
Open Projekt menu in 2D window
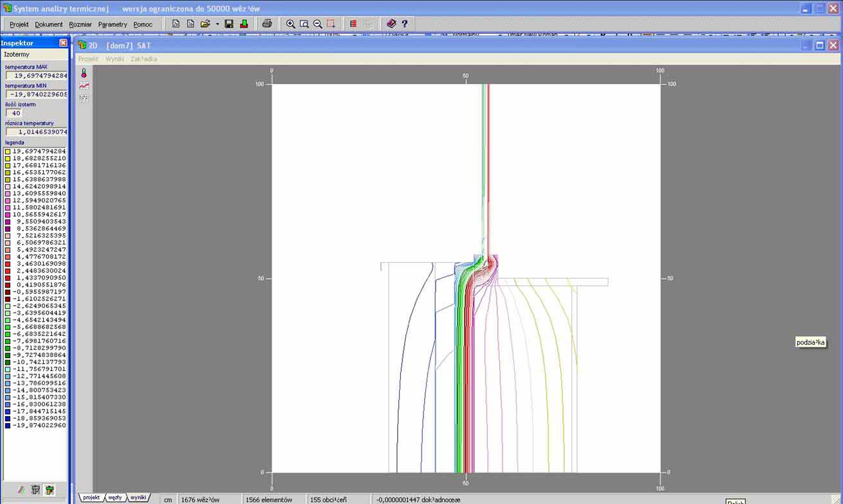[88, 59]
